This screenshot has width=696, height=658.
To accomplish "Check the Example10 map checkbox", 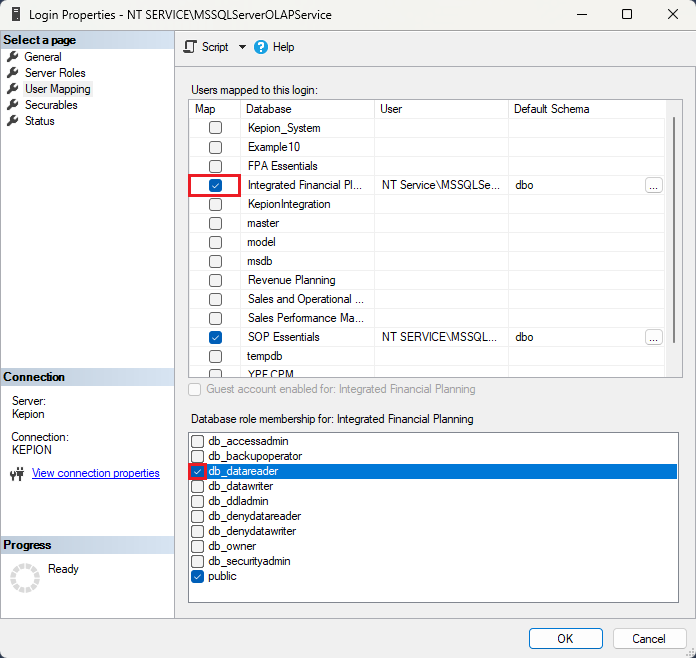I will pos(215,147).
